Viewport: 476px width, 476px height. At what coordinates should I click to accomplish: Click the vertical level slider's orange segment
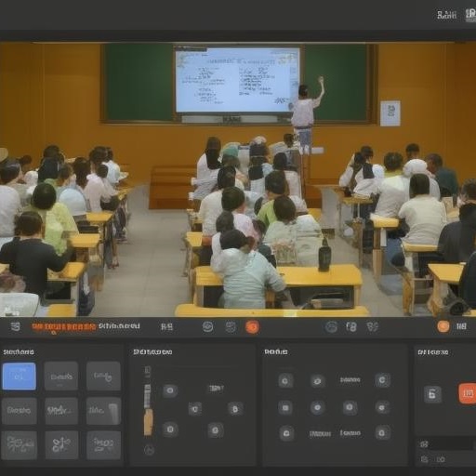coord(148,422)
